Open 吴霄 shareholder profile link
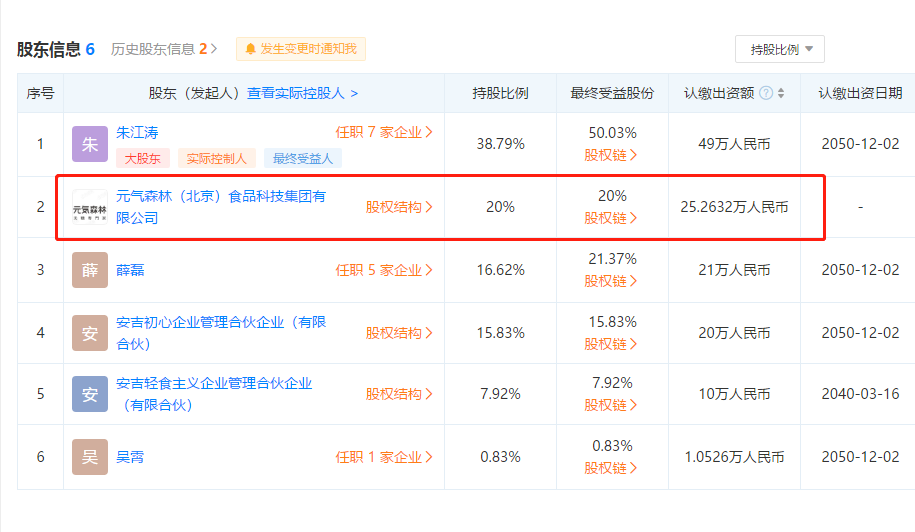This screenshot has width=915, height=532. point(131,457)
